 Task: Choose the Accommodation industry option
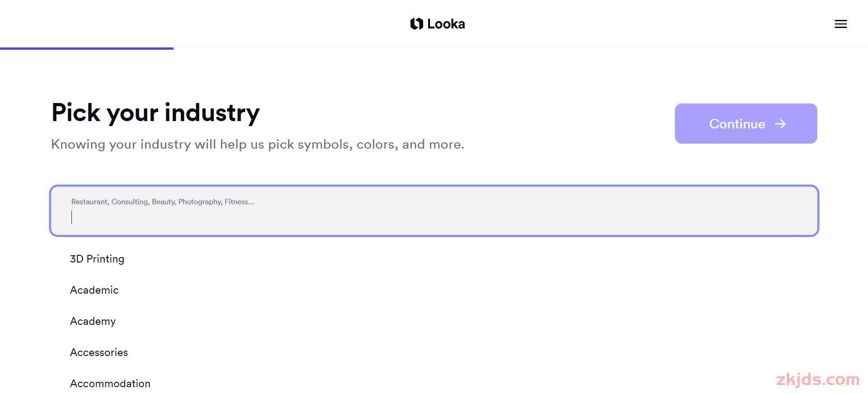(x=110, y=384)
